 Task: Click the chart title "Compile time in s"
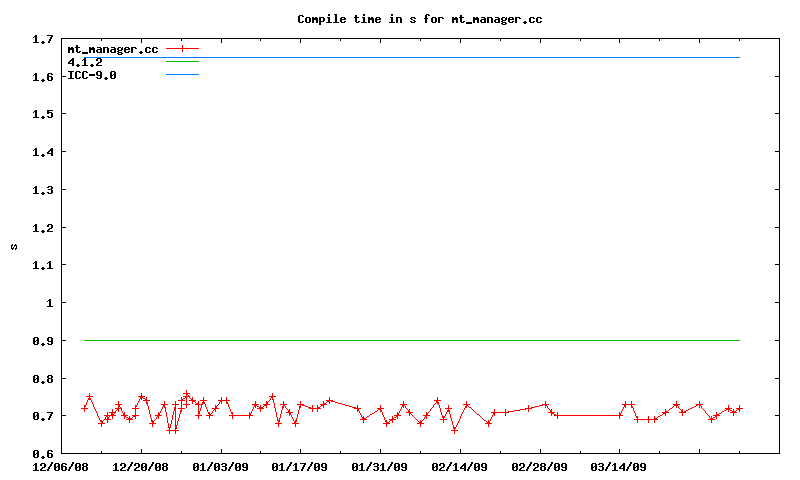click(420, 19)
